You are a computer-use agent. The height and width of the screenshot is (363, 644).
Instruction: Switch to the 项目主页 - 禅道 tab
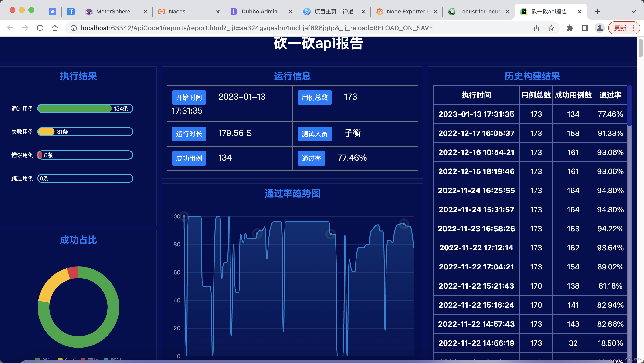click(333, 11)
